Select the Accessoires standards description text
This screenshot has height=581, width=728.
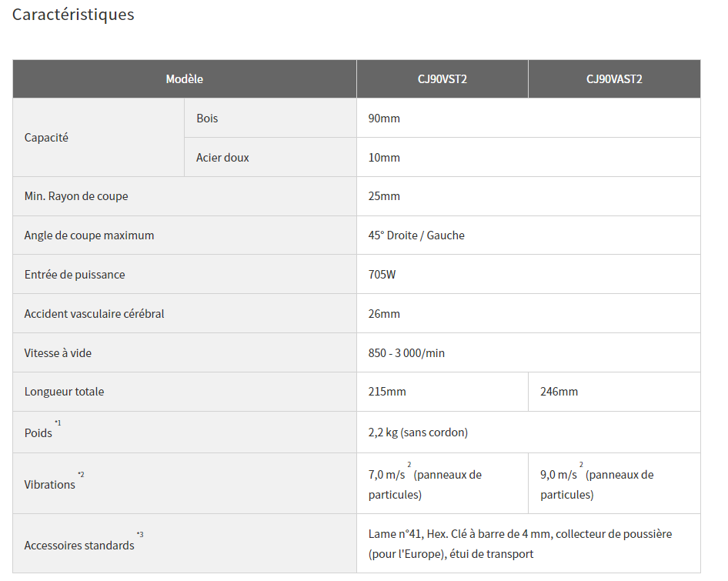coord(520,544)
